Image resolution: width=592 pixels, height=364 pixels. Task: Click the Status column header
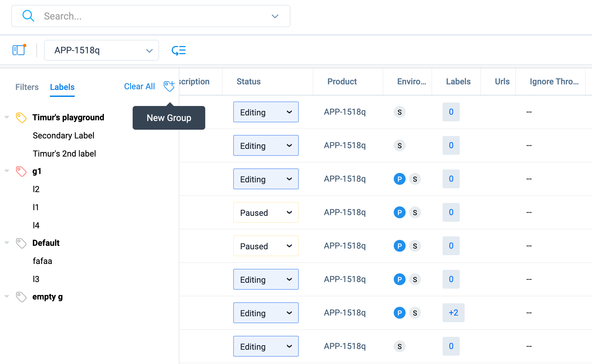coord(249,82)
